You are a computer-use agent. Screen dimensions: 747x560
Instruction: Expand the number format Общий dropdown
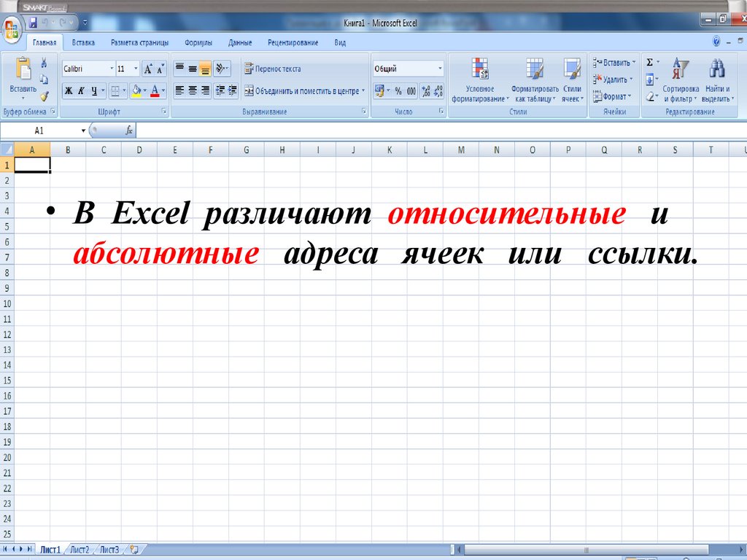click(440, 69)
